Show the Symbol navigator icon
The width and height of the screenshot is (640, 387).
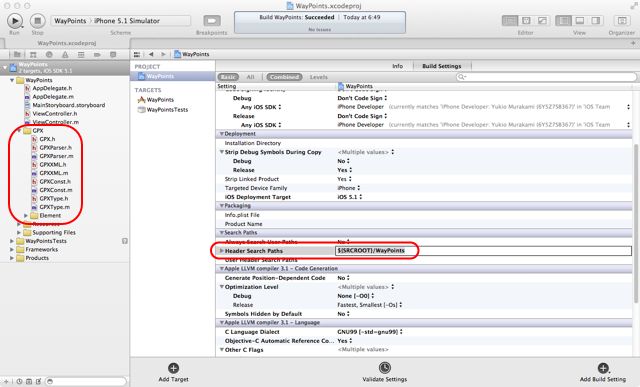33,54
